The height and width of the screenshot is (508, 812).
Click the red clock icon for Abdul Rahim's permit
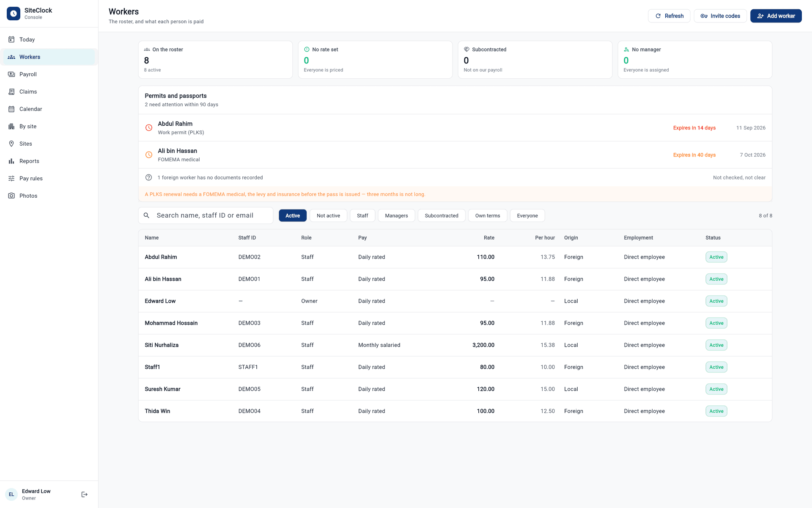point(149,127)
